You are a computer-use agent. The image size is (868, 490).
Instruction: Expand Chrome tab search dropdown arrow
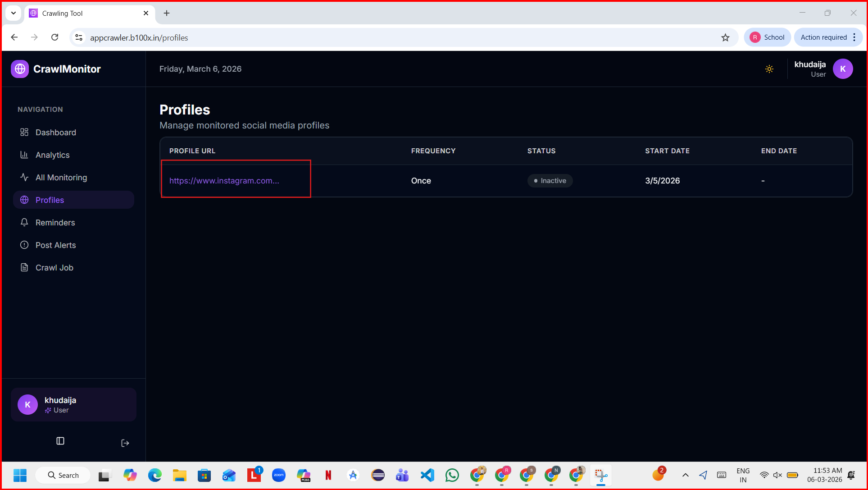[x=14, y=13]
